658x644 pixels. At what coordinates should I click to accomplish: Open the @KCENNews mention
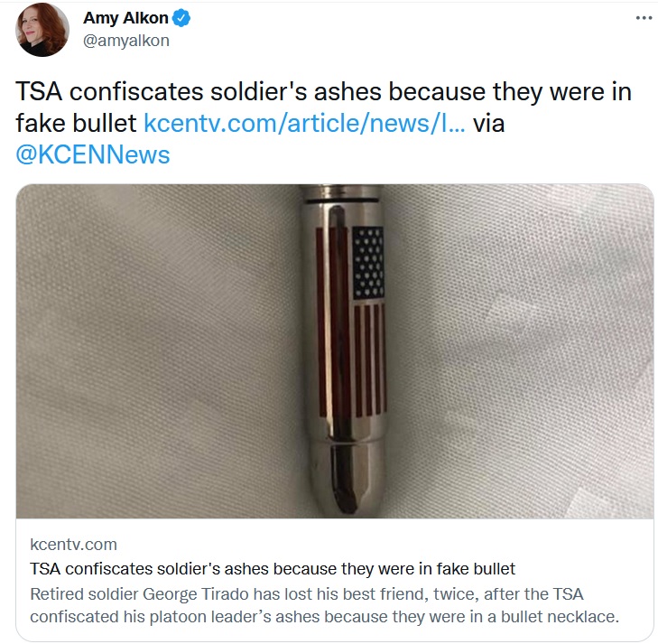tap(93, 155)
